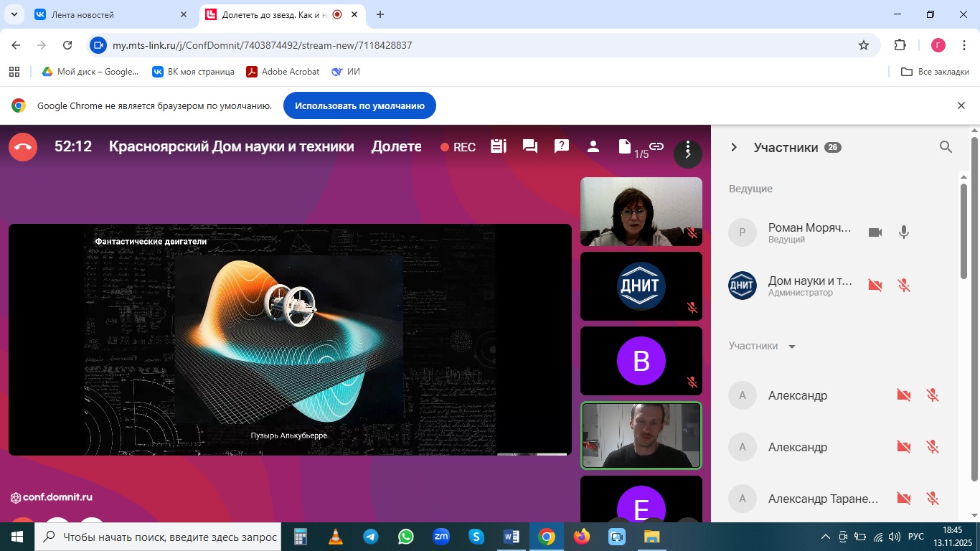The width and height of the screenshot is (980, 551).
Task: Toggle muted microphone for Дом науки и т...
Action: 904,286
